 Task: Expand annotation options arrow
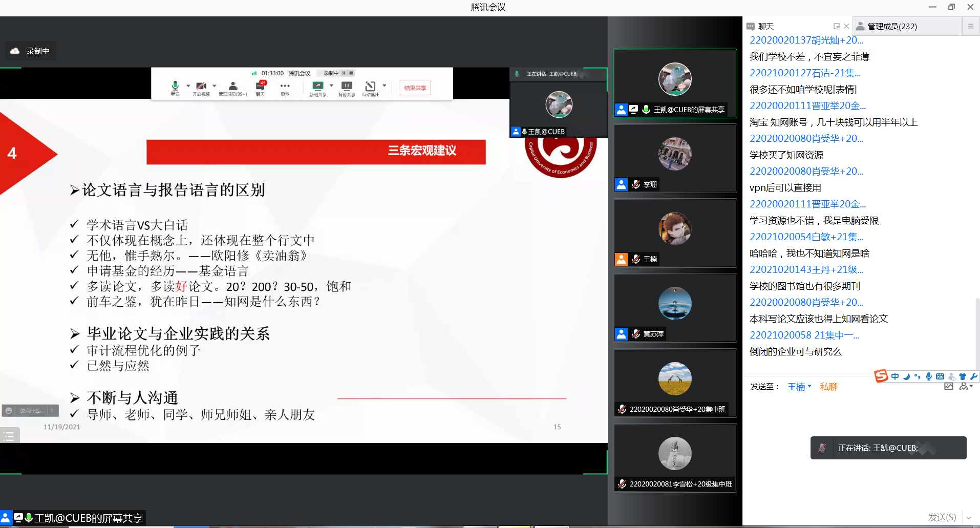[384, 86]
